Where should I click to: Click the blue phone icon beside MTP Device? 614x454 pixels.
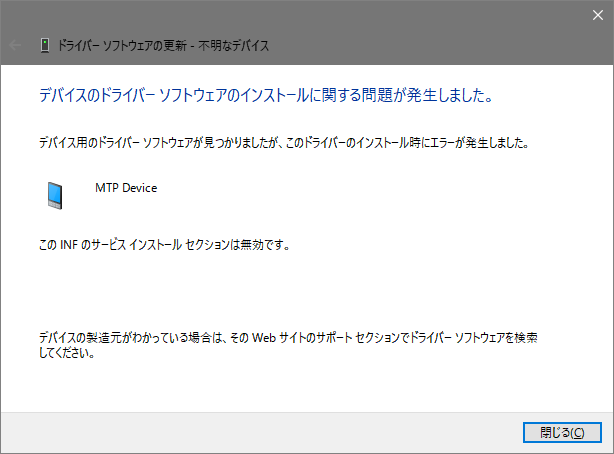coord(55,195)
